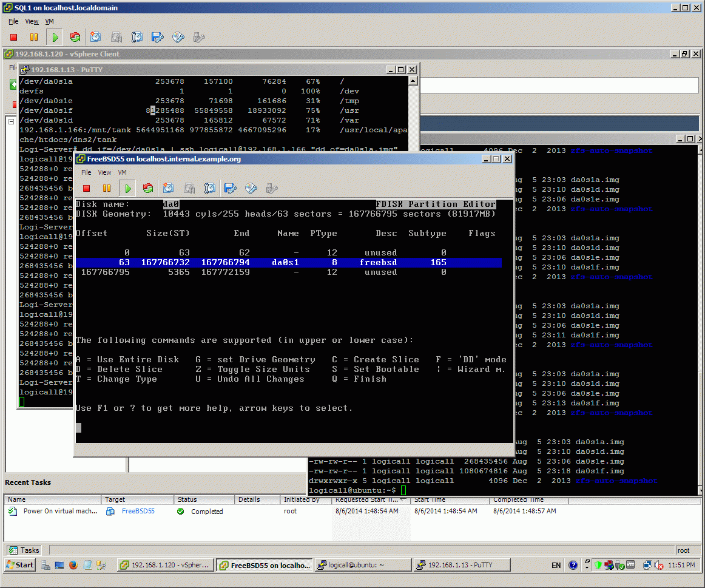Connect floppy device in SQL1 toolbar
Image resolution: width=705 pixels, height=588 pixels.
coord(157,37)
